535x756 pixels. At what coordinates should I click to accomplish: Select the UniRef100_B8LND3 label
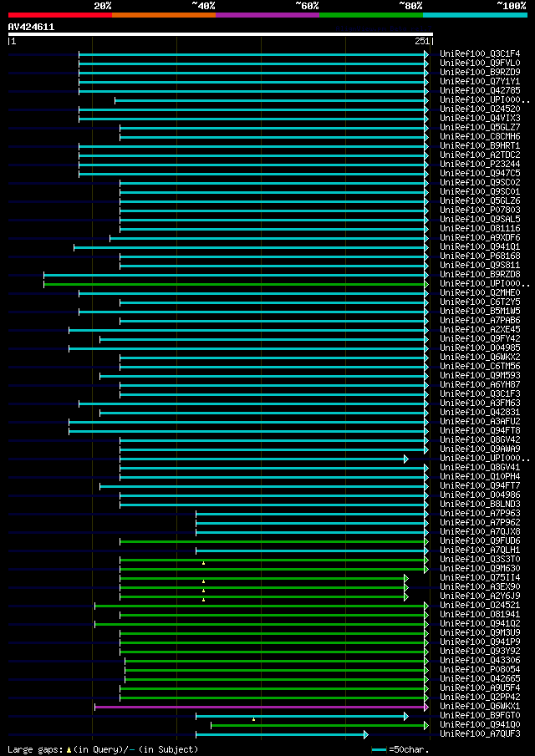(480, 505)
